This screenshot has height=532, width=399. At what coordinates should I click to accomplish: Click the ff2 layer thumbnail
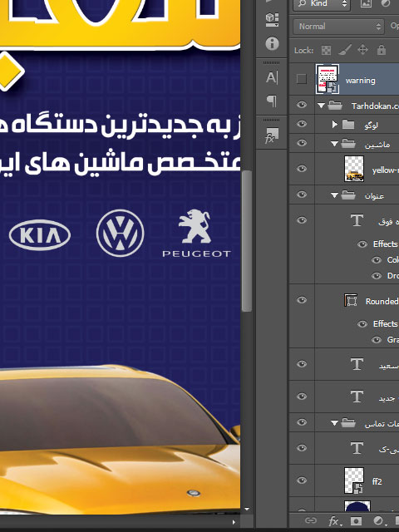[x=354, y=480]
